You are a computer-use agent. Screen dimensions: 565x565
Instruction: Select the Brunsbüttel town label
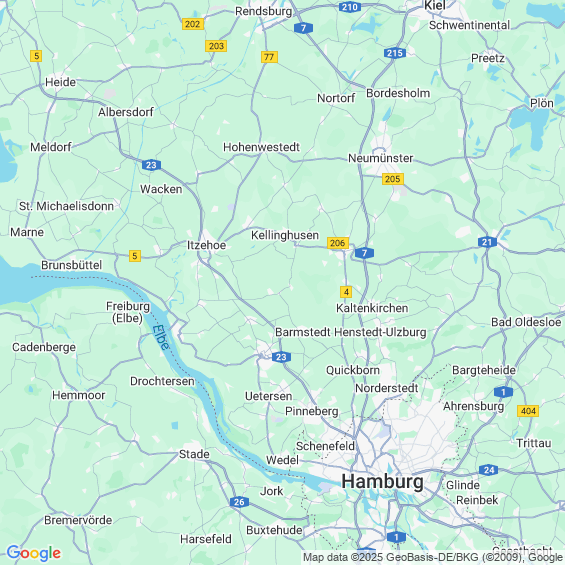[x=72, y=265]
